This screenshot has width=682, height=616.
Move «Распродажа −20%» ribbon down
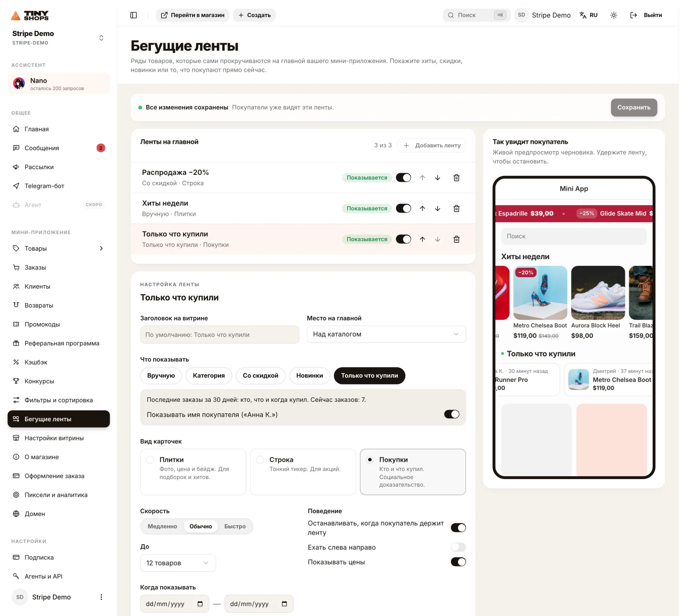(x=438, y=178)
